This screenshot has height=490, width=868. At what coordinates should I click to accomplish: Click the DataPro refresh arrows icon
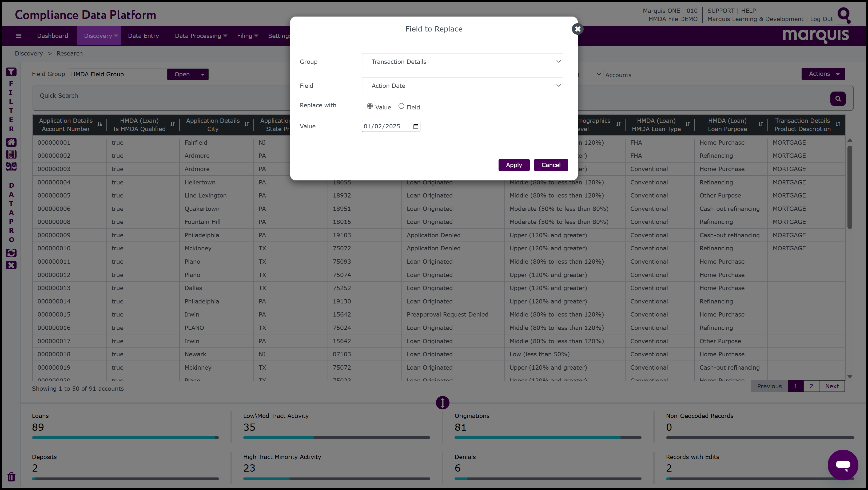[x=11, y=253]
